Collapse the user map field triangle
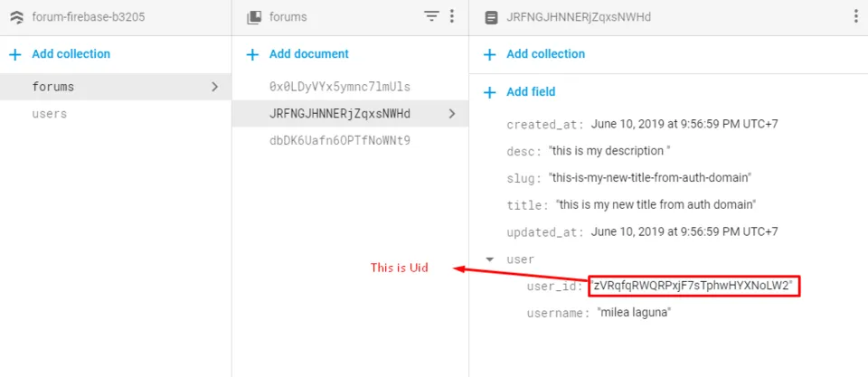 pos(489,259)
